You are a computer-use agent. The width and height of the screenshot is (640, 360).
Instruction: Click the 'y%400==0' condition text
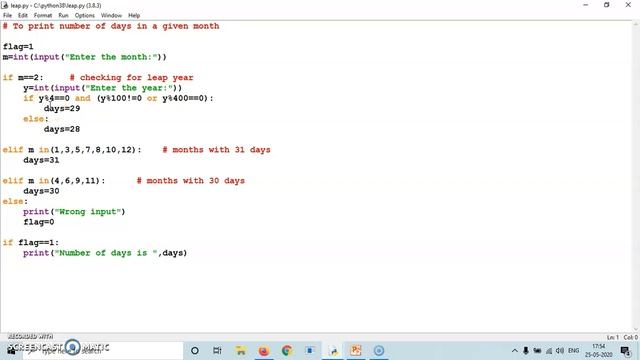[182, 98]
